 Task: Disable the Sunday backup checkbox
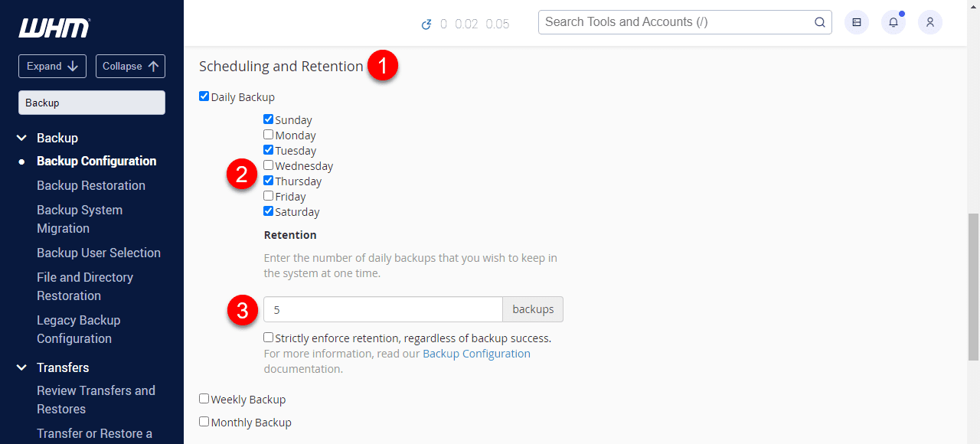(x=268, y=119)
